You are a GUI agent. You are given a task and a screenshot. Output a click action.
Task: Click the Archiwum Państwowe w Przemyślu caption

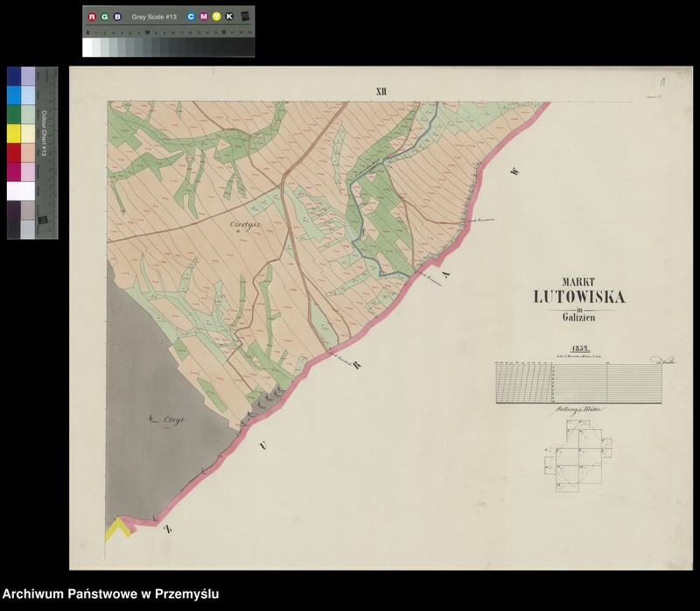coord(111,594)
